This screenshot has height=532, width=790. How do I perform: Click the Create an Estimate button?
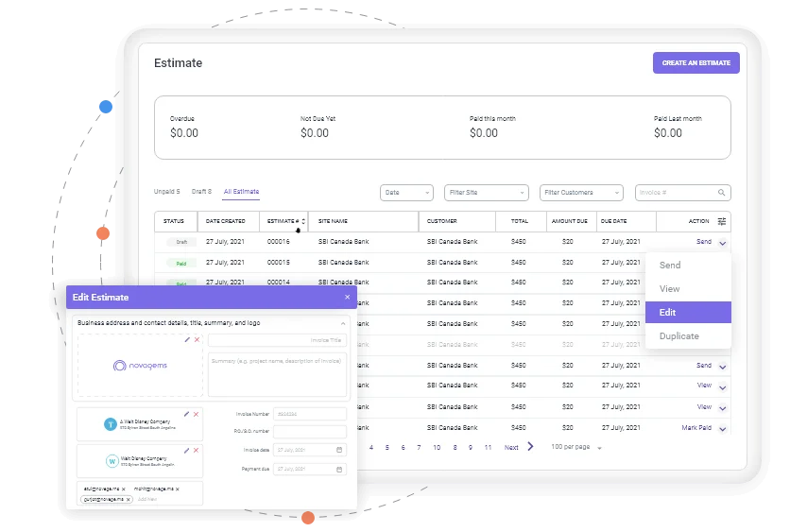point(696,63)
